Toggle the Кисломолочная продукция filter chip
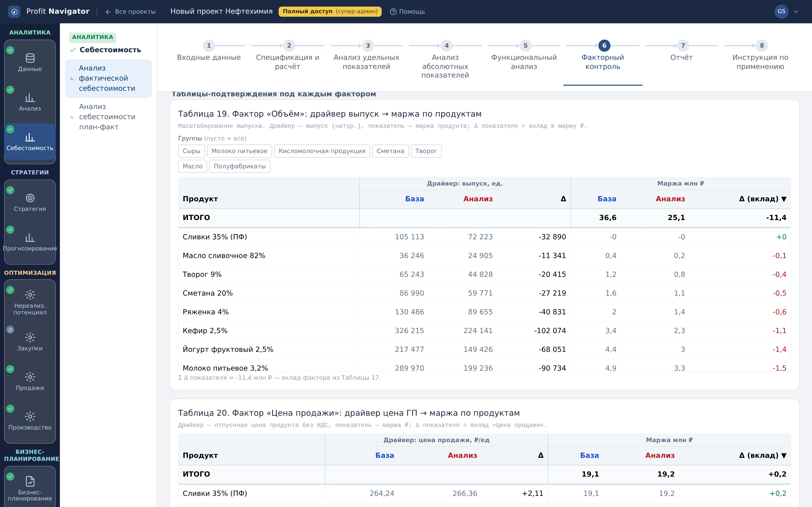 click(322, 151)
